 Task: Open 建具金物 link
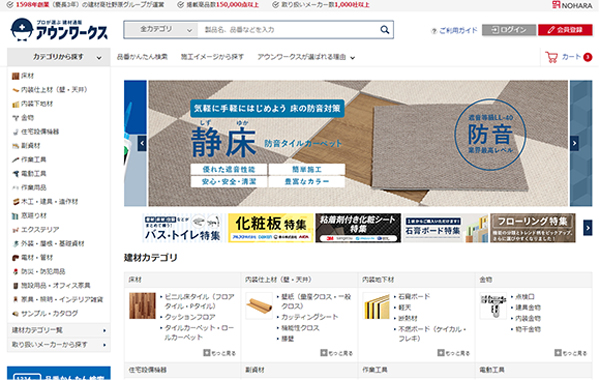528,307
